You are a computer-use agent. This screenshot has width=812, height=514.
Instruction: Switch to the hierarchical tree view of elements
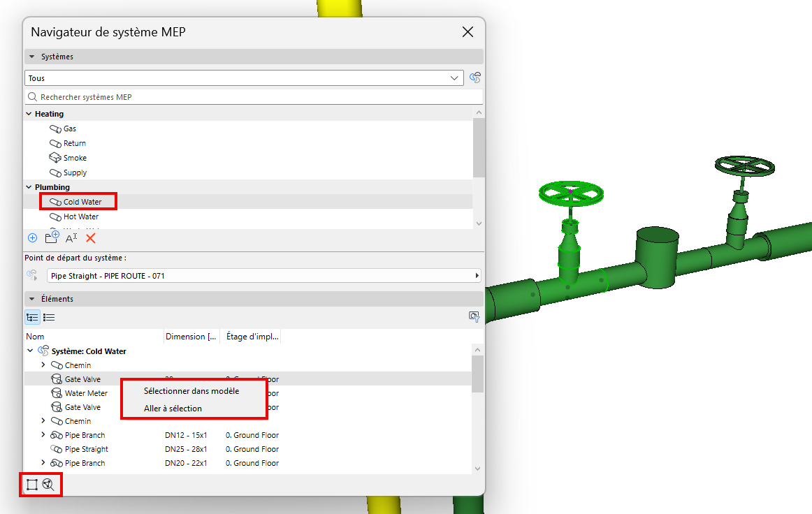(33, 317)
